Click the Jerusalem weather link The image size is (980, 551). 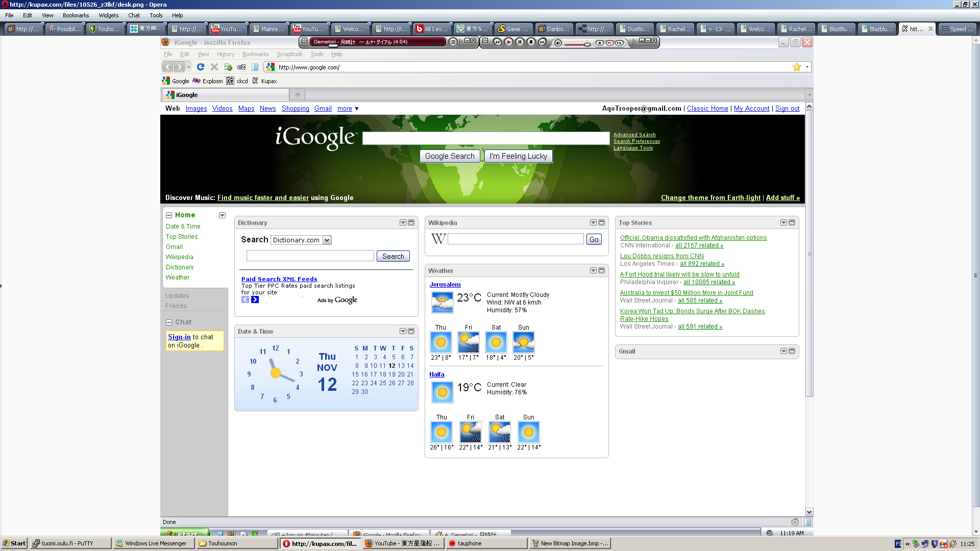[445, 285]
